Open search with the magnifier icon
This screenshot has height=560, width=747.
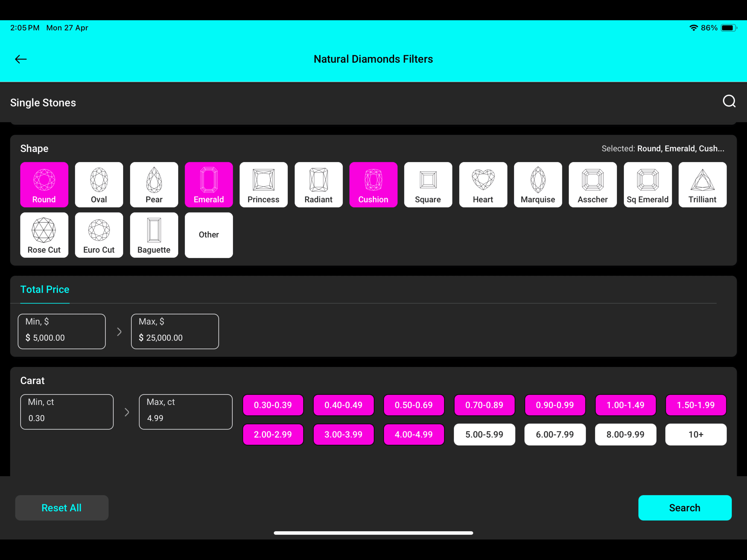(x=729, y=101)
